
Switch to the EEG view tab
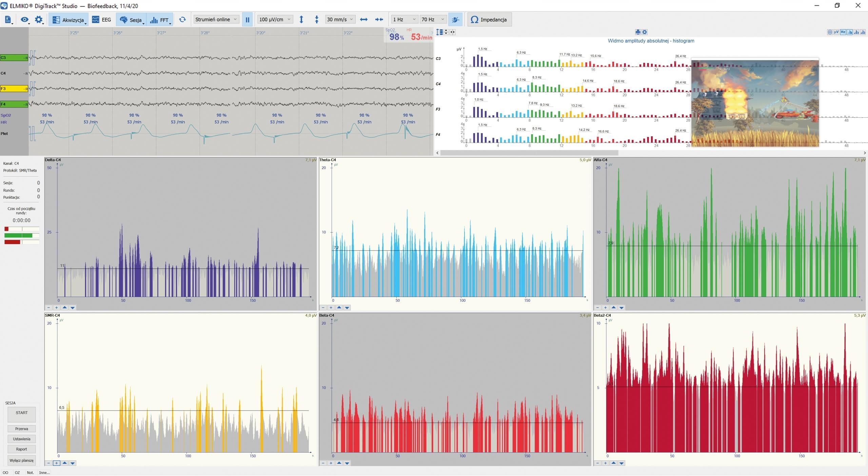tap(102, 20)
